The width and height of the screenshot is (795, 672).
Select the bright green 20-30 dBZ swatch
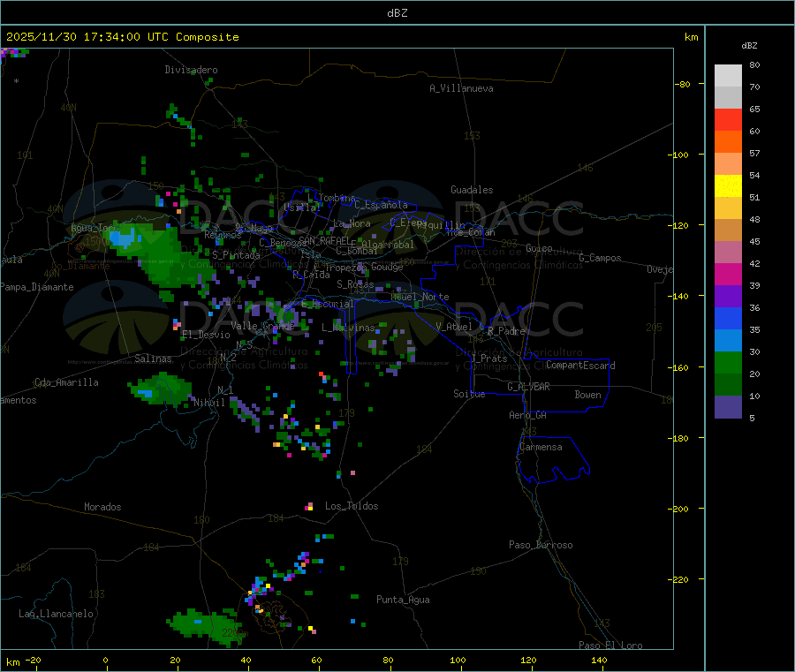pos(728,362)
